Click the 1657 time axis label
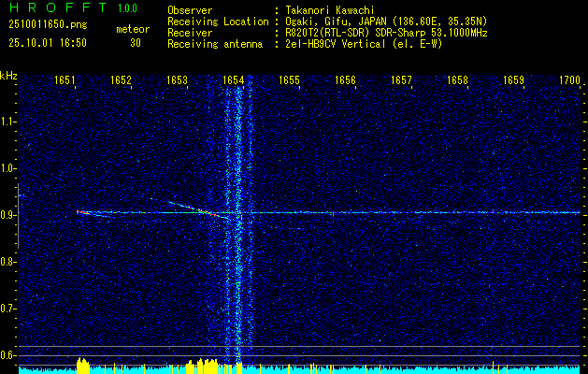 coord(402,80)
